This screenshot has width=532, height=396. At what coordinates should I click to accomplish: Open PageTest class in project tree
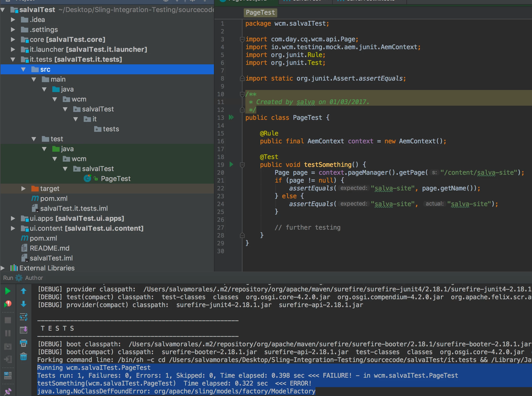point(115,179)
